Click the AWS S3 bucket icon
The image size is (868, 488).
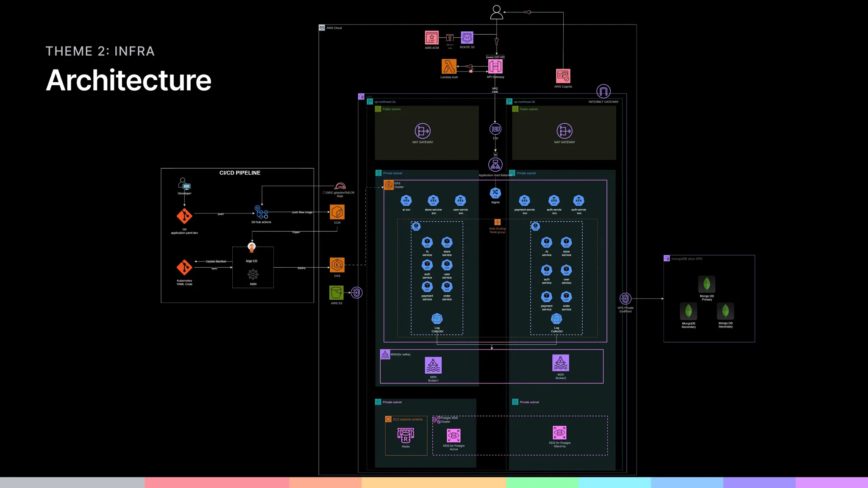click(x=337, y=293)
